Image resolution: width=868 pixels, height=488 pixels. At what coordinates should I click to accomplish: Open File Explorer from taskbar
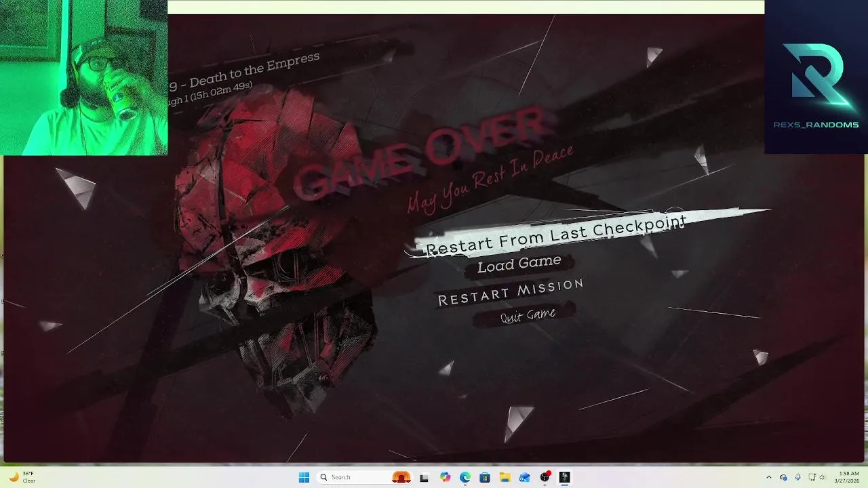point(505,477)
